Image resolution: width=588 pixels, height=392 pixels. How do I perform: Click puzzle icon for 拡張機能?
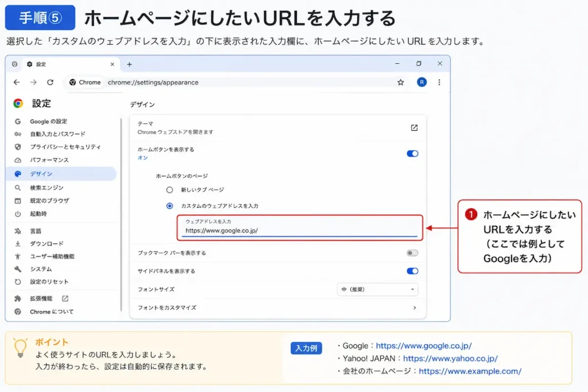(x=18, y=298)
